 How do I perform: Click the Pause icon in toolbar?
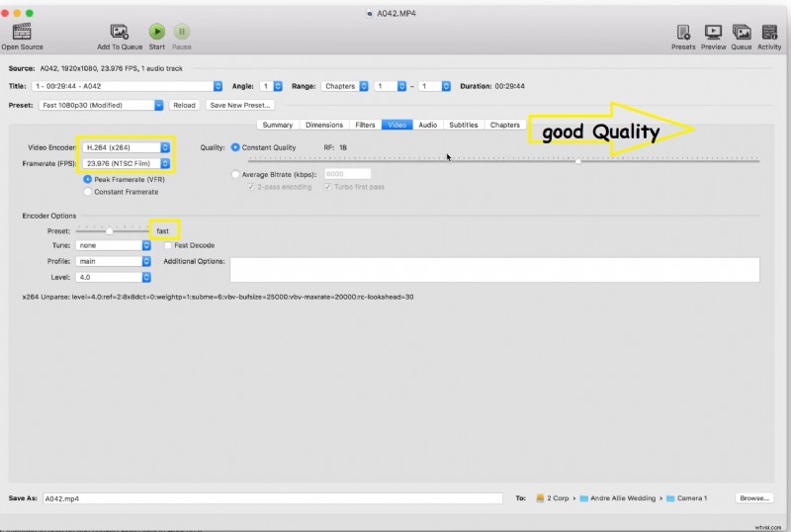(x=182, y=32)
